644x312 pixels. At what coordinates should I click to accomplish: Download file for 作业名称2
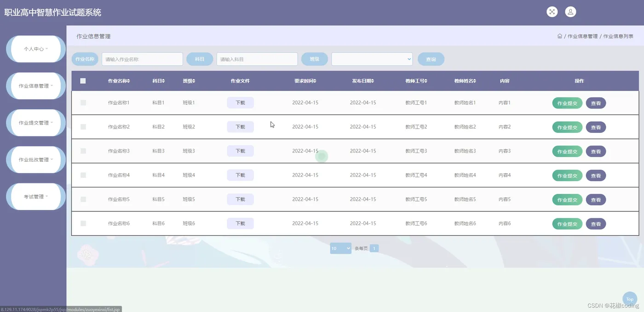(x=240, y=127)
